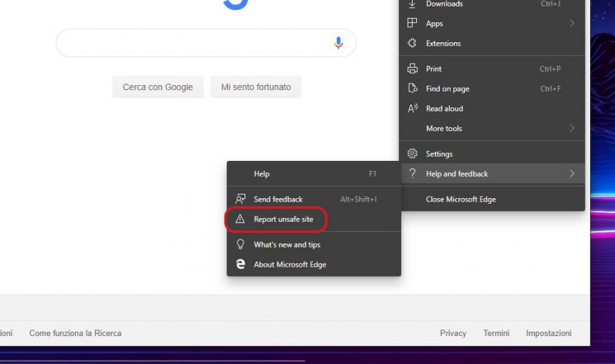The width and height of the screenshot is (615, 364).
Task: Click the Ctrl+F shortcut text
Action: point(551,89)
